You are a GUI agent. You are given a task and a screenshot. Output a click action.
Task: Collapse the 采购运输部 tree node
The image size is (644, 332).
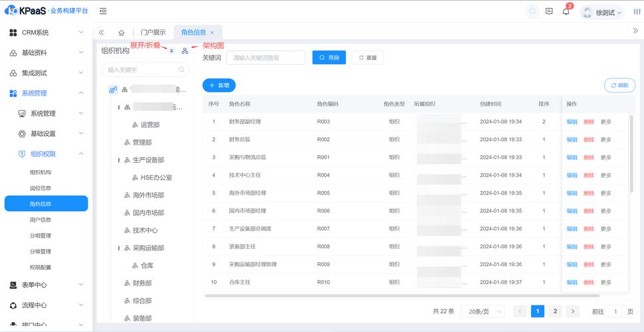(x=119, y=248)
